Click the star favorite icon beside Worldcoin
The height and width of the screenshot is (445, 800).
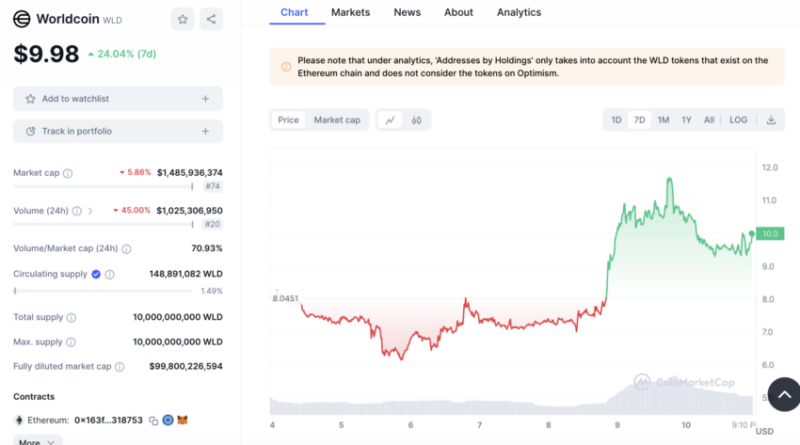[182, 19]
